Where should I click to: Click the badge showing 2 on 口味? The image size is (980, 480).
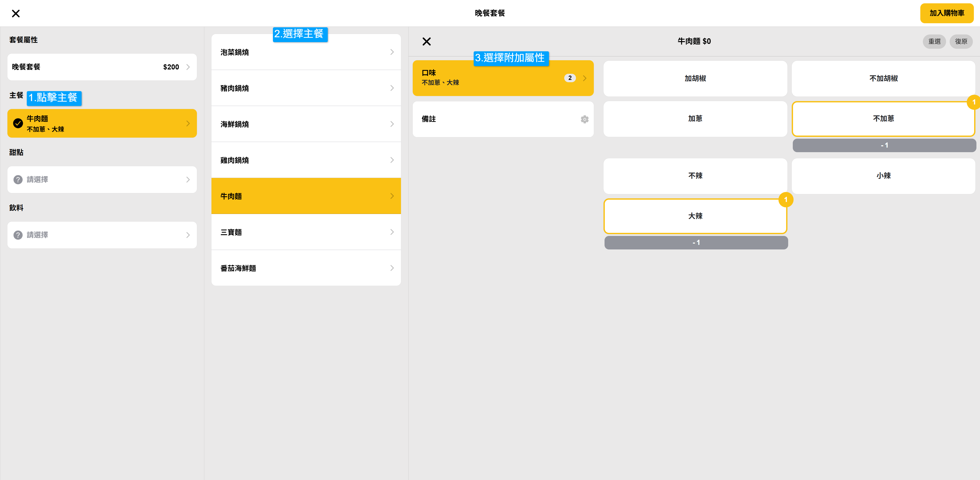[x=570, y=78]
